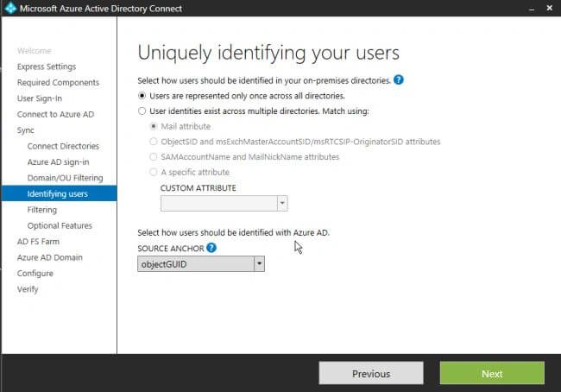Image resolution: width=561 pixels, height=392 pixels.
Task: Choose SAMAccountName and MailNickName attributes option
Action: (154, 157)
